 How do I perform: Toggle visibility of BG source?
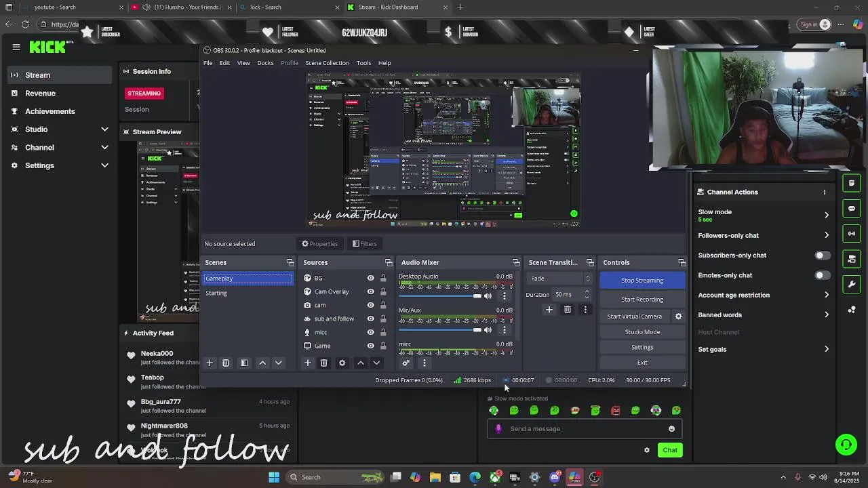pos(370,278)
